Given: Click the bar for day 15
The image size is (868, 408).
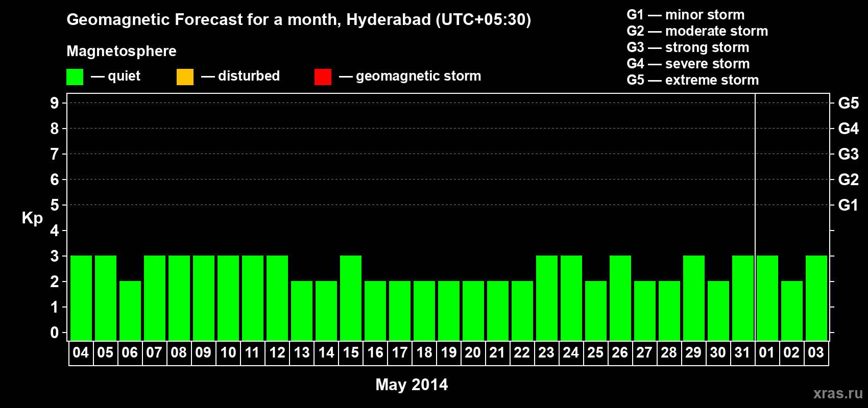Looking at the screenshot, I should 351,298.
